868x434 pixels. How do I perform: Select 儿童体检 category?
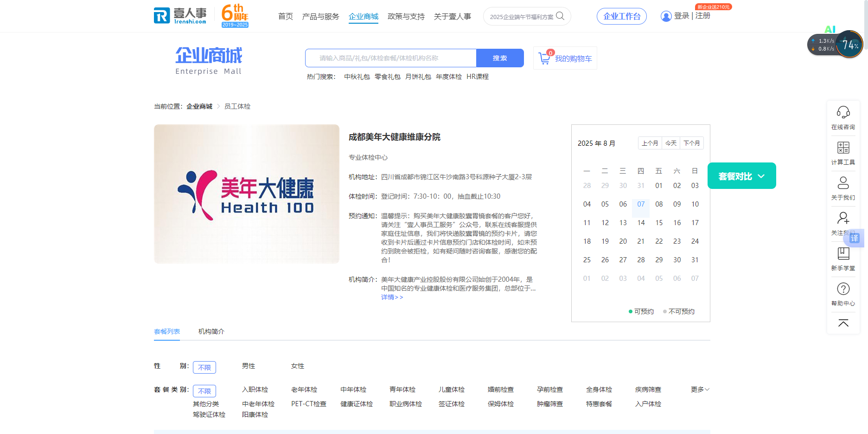point(452,389)
